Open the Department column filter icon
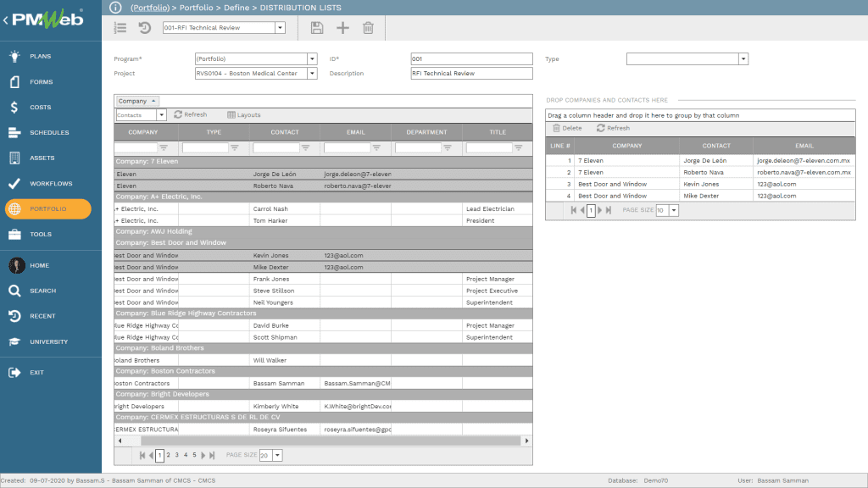This screenshot has width=868, height=488. coord(448,147)
